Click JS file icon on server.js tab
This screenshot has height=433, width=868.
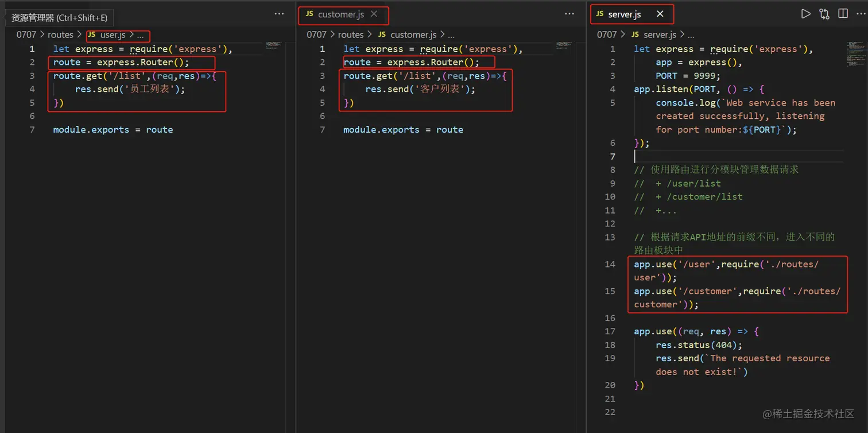click(x=600, y=14)
